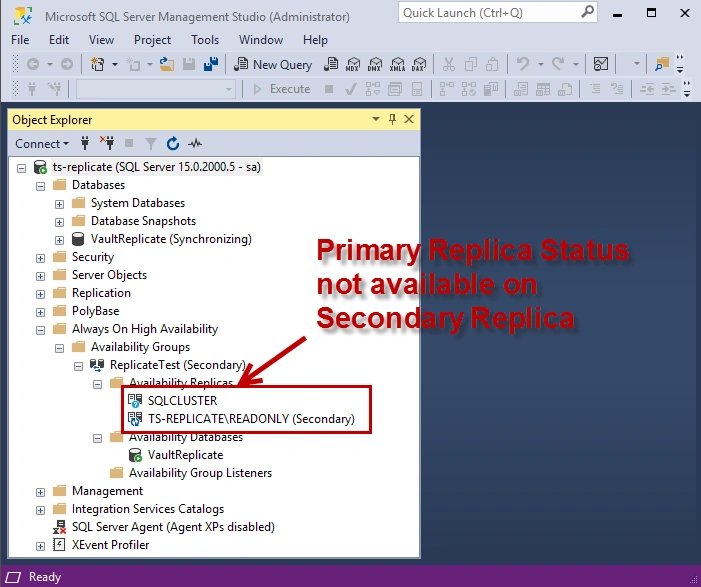The height and width of the screenshot is (587, 701).
Task: Click the Save icon
Action: 189,64
